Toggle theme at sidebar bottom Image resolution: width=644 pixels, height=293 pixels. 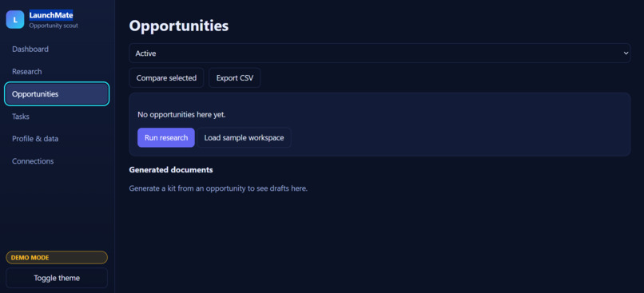tap(57, 278)
